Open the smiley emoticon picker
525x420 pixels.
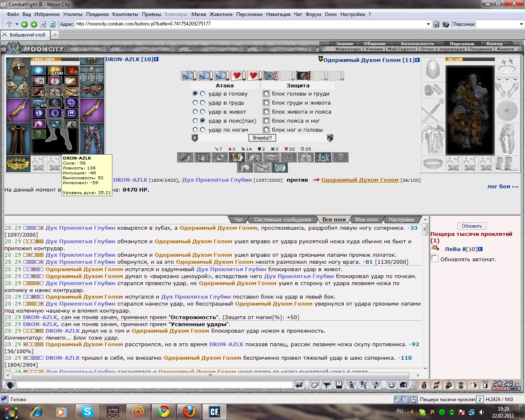pos(391,385)
